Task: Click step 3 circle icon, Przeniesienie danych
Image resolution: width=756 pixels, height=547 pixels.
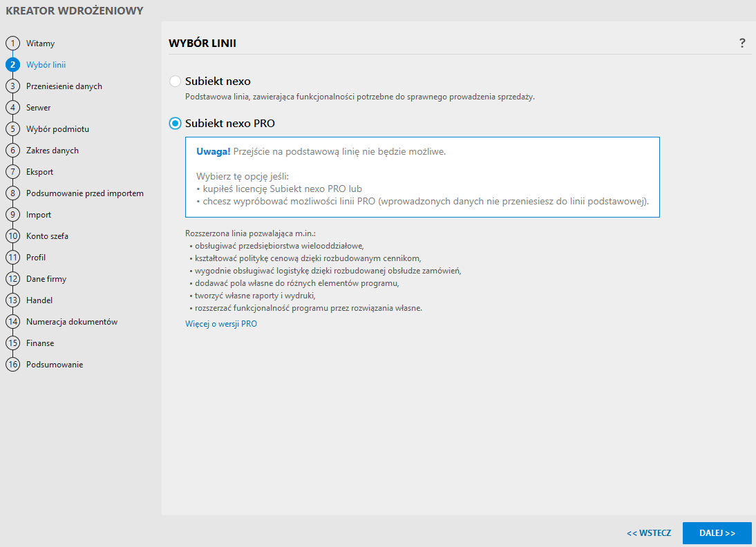Action: 12,86
